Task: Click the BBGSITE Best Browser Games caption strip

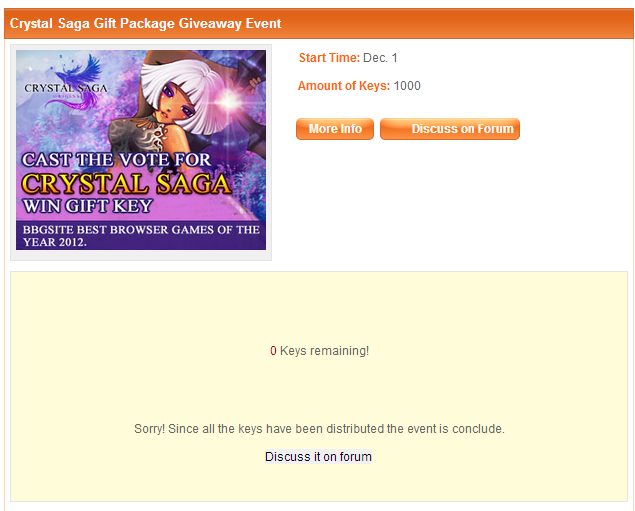Action: [141, 235]
